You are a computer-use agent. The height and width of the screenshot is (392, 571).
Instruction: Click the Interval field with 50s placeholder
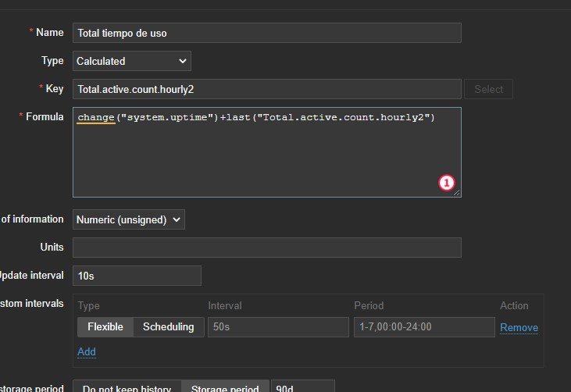pos(278,327)
